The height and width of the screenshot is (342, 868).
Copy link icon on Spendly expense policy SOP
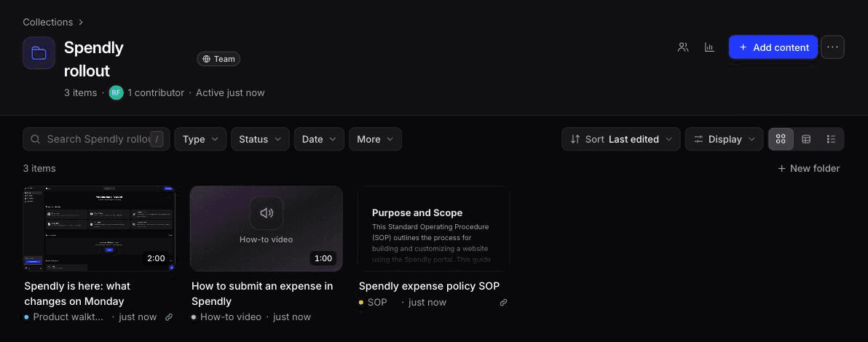[x=503, y=302]
